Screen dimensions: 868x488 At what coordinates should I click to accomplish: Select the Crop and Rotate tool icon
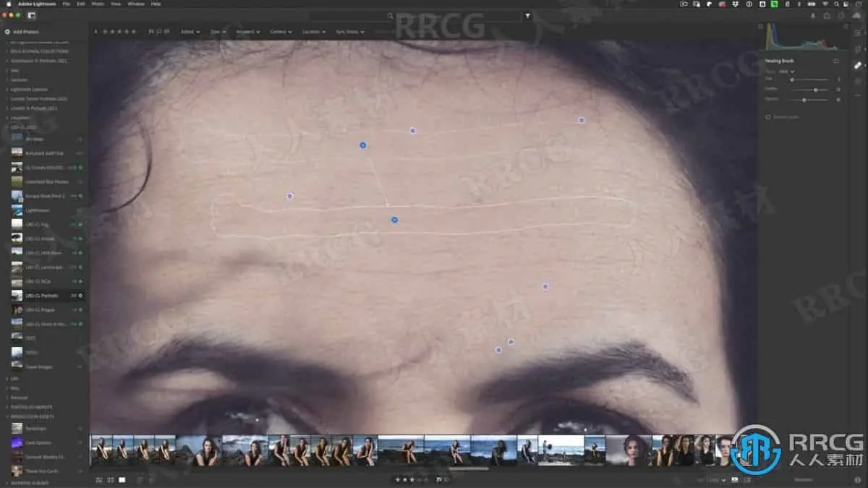[x=857, y=48]
